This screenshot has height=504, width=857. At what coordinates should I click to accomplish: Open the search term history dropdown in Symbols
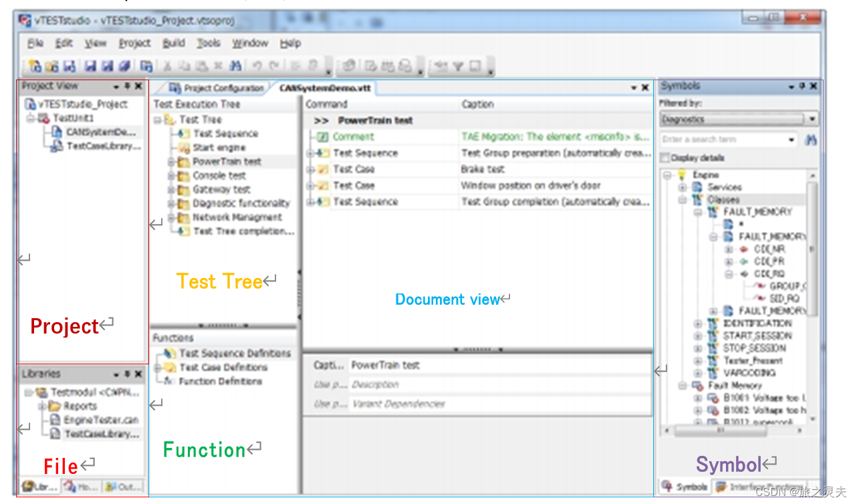pos(792,140)
